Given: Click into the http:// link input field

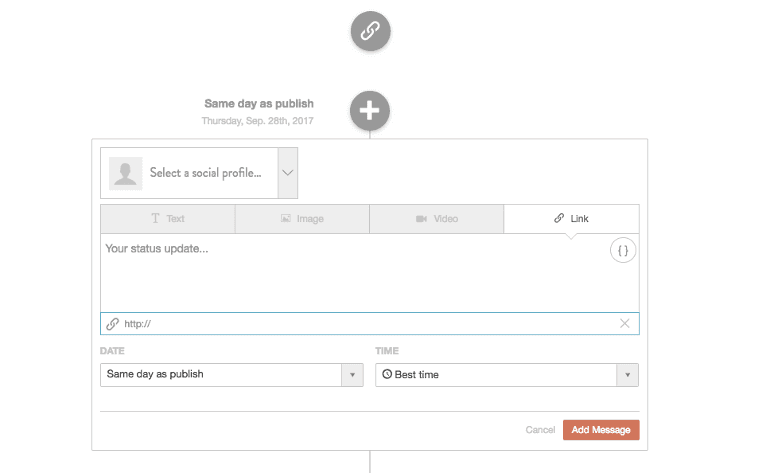Looking at the screenshot, I should 370,324.
